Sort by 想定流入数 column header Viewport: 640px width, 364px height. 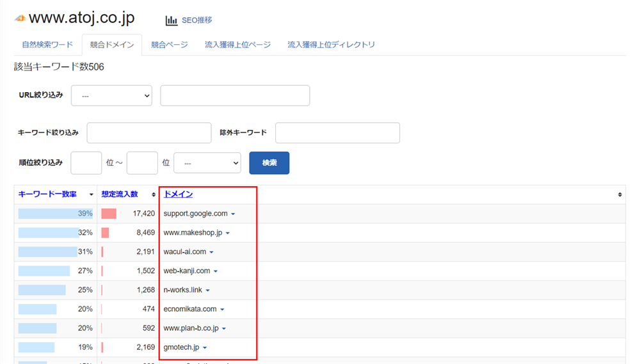[120, 194]
